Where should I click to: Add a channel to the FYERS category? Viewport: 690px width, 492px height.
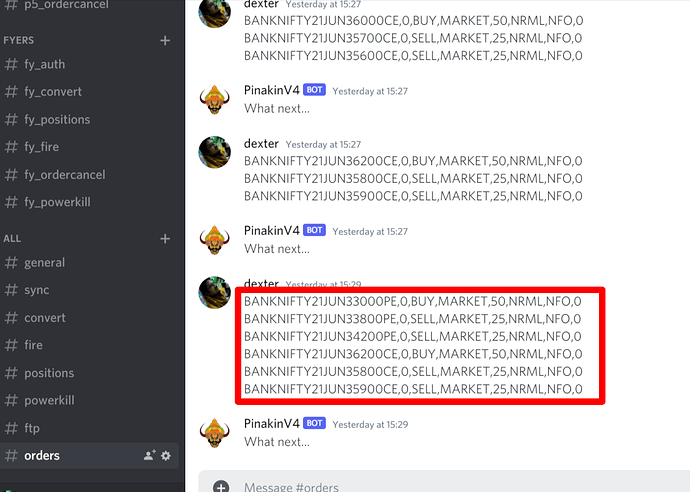point(165,40)
